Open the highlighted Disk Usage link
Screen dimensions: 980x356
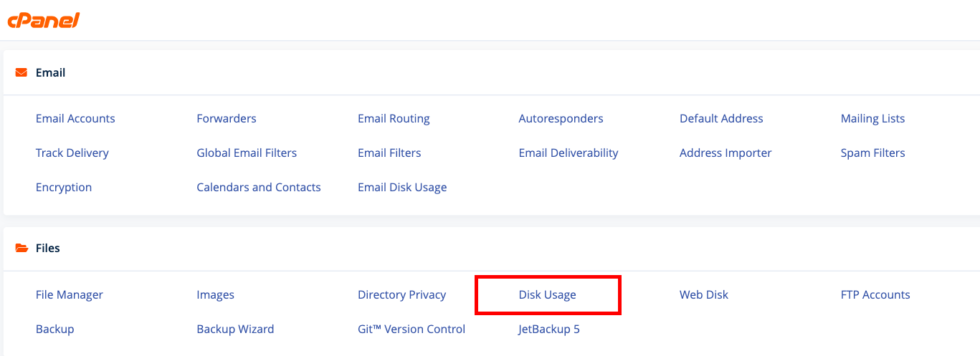pyautogui.click(x=547, y=294)
